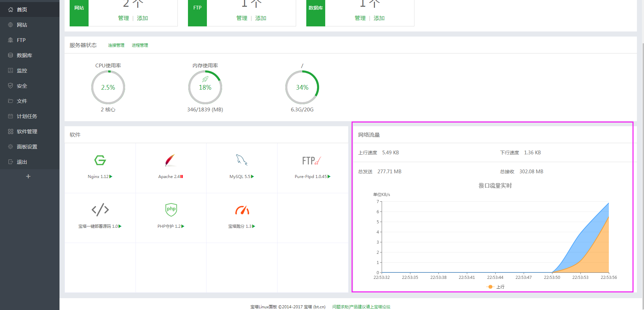644x310 pixels.
Task: Click the CPU使用率 2.5% gauge
Action: [108, 87]
